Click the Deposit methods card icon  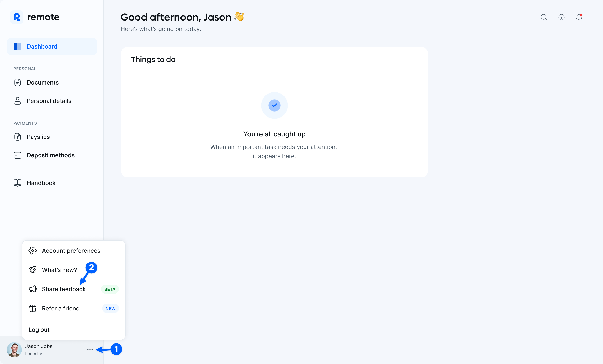(x=18, y=155)
